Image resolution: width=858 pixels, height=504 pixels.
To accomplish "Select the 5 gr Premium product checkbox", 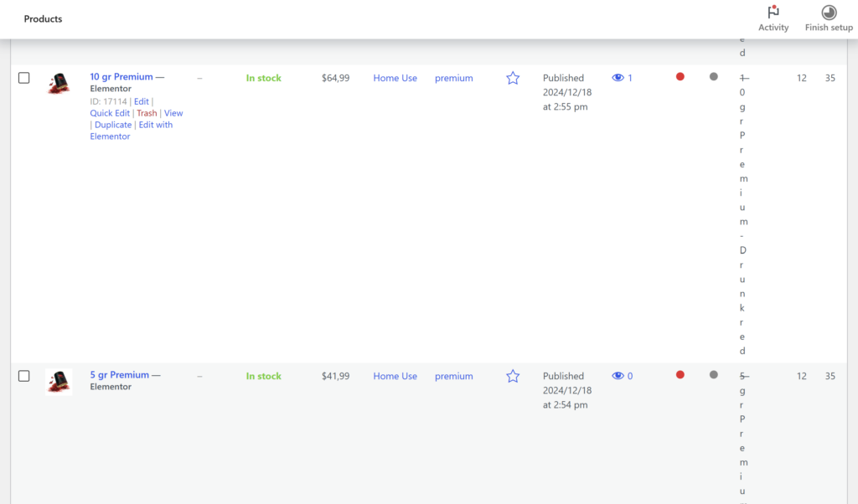I will [x=24, y=376].
